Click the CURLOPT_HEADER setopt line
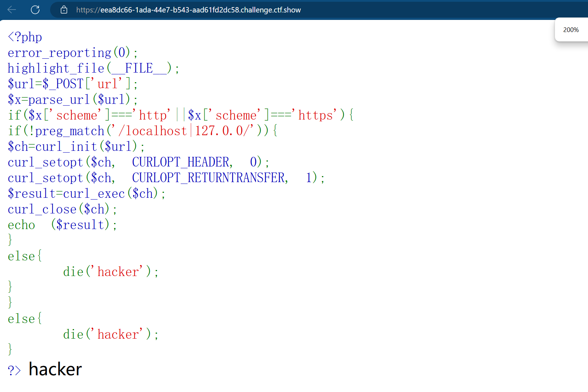The image size is (588, 392). (139, 162)
